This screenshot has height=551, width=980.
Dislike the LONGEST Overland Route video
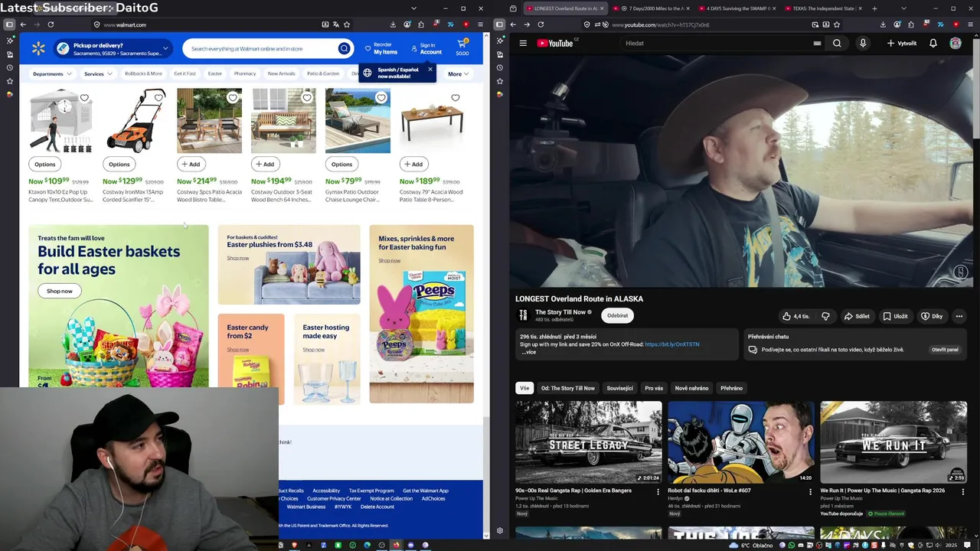825,316
